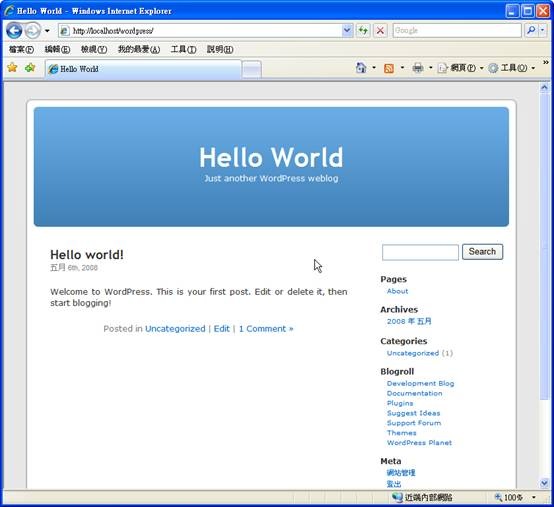Click the 100% zoom level button
Image resolution: width=554 pixels, height=507 pixels.
pos(509,497)
